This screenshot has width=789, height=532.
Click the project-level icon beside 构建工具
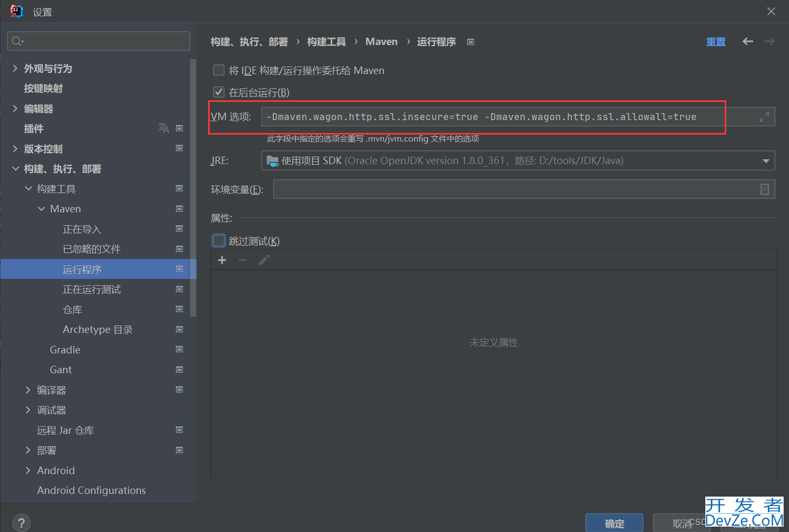[180, 188]
